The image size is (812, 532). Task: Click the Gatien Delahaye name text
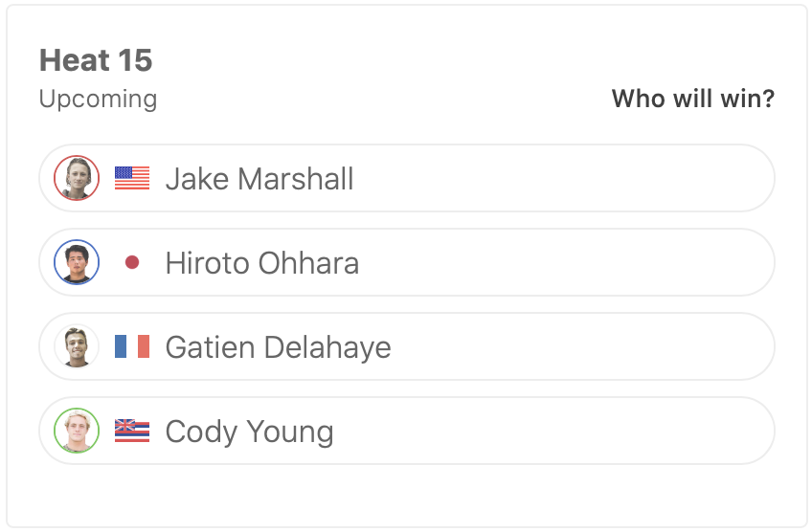pyautogui.click(x=278, y=347)
